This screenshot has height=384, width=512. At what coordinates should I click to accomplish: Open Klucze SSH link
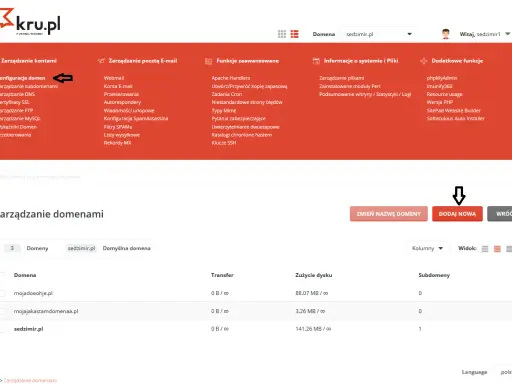coord(224,143)
